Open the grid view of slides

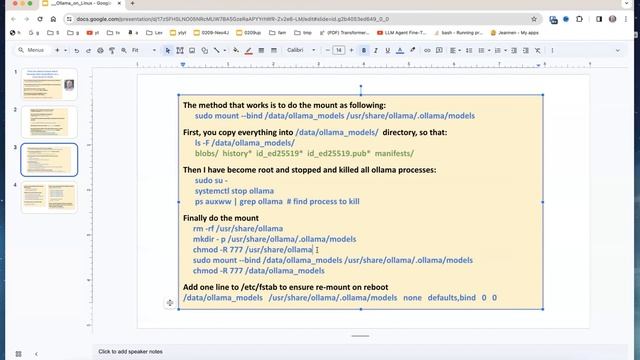pyautogui.click(x=18, y=354)
